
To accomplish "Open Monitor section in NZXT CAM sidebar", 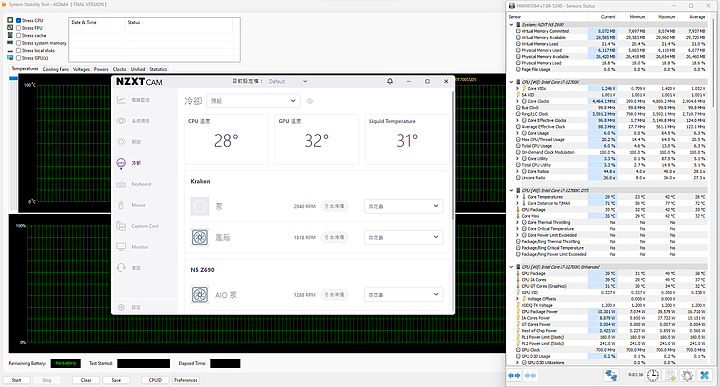I will pyautogui.click(x=133, y=247).
